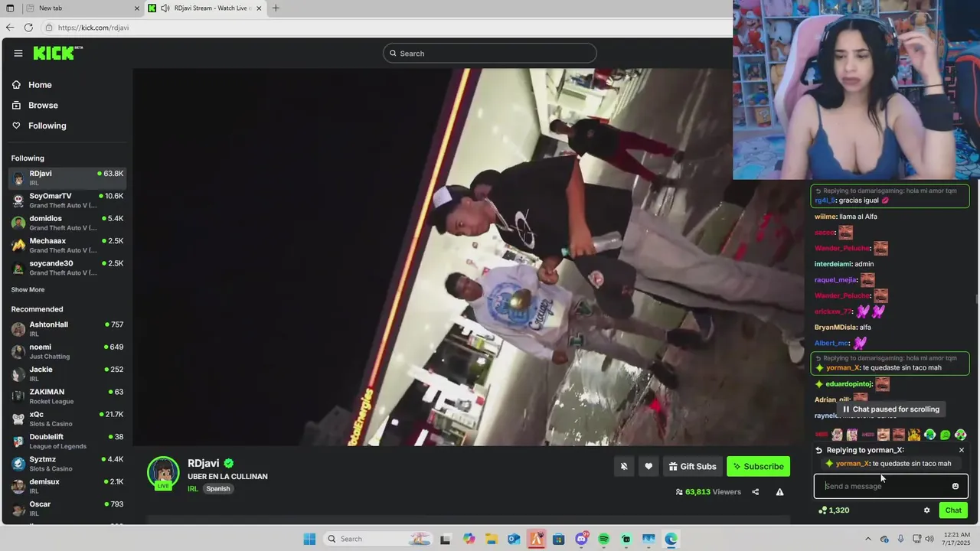Open the chat settings gear
The width and height of the screenshot is (980, 551).
pyautogui.click(x=926, y=510)
